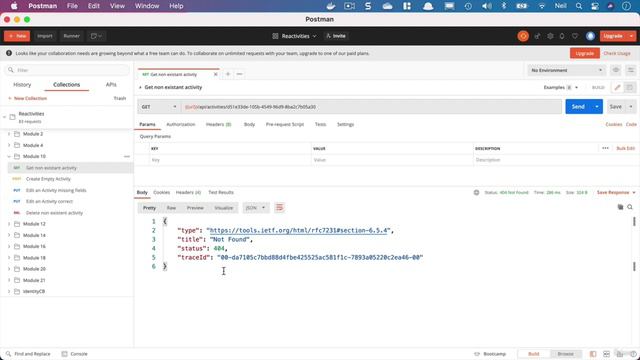Screen dimensions: 640x360
Task: Click the heart icon in header
Action: point(575,36)
